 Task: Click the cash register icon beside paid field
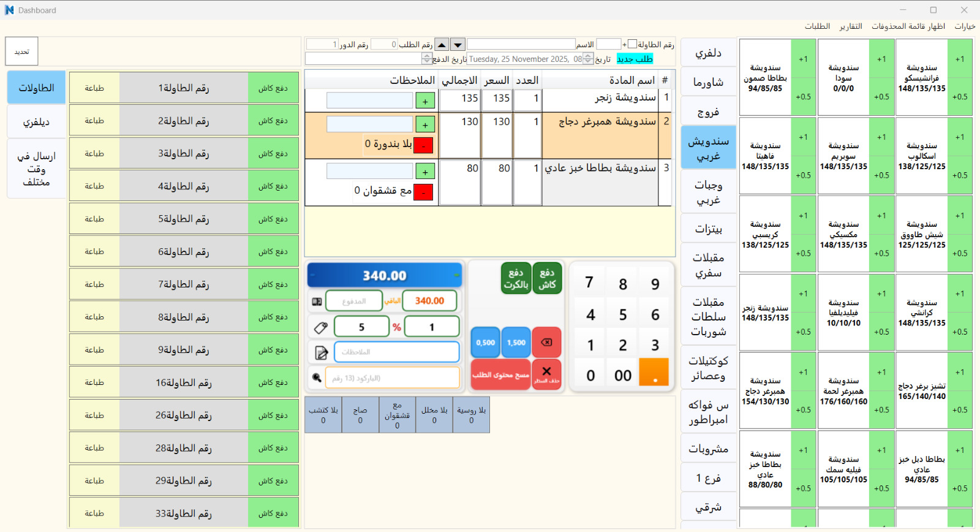pyautogui.click(x=317, y=302)
